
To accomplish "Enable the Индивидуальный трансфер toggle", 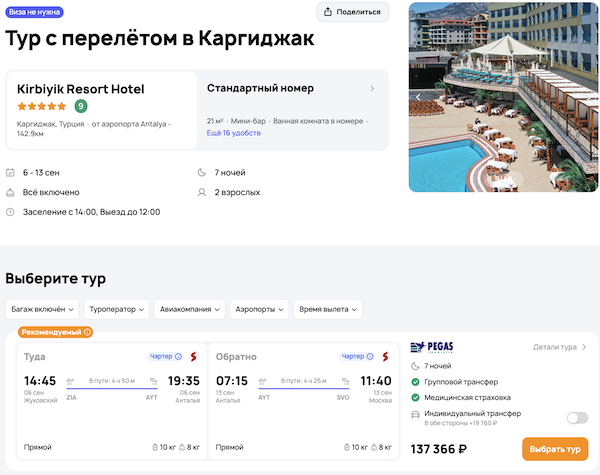I will coord(577,418).
